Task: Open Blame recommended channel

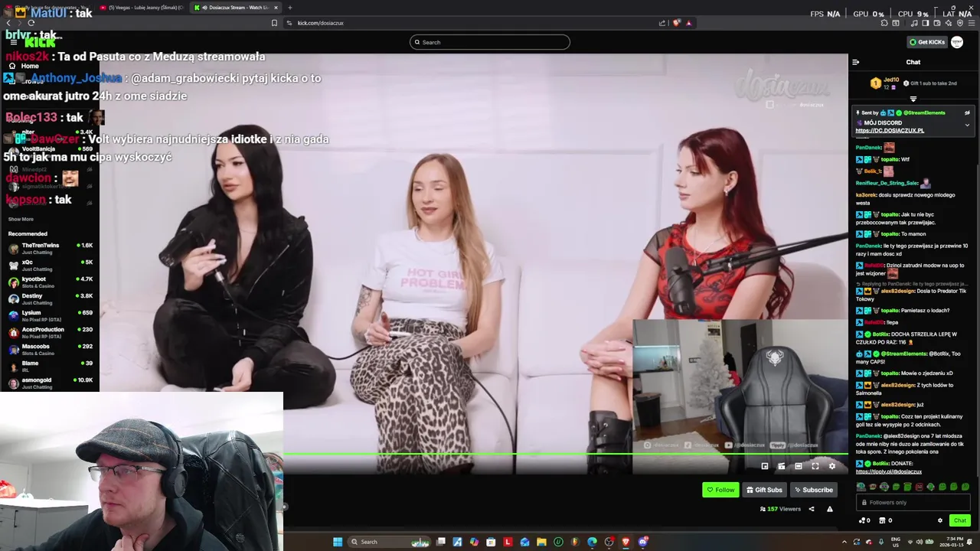Action: click(50, 366)
